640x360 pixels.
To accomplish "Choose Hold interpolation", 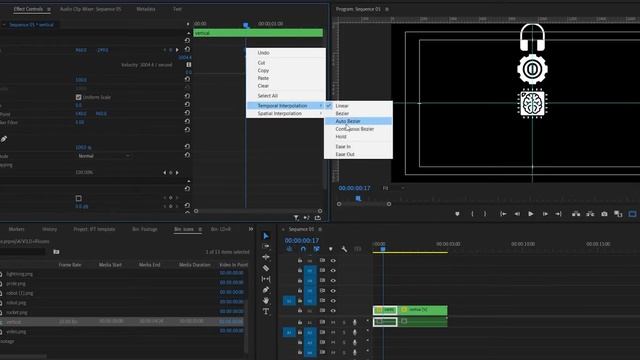I will [x=358, y=137].
